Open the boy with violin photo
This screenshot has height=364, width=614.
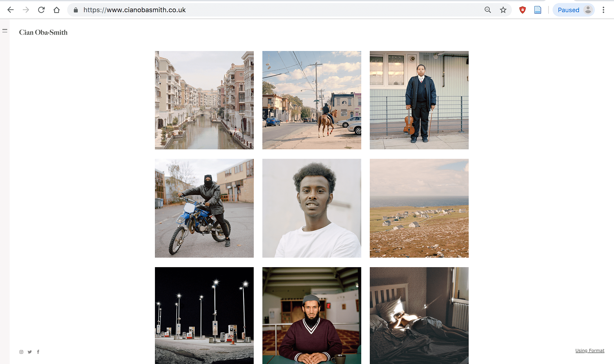point(419,100)
